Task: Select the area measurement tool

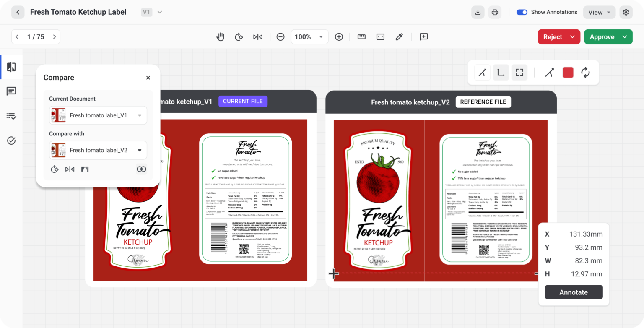Action: tap(519, 72)
